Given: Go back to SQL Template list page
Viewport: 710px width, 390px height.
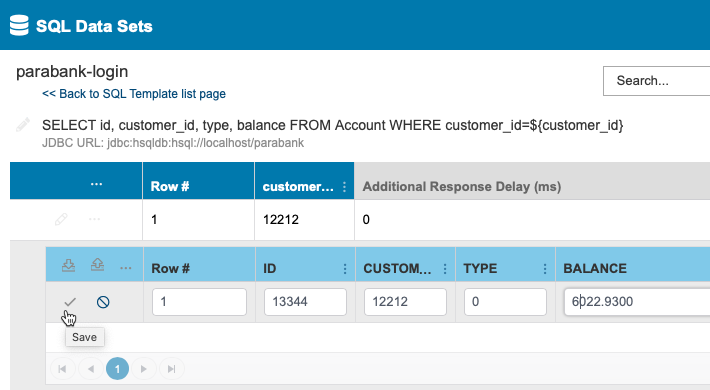Looking at the screenshot, I should (134, 94).
